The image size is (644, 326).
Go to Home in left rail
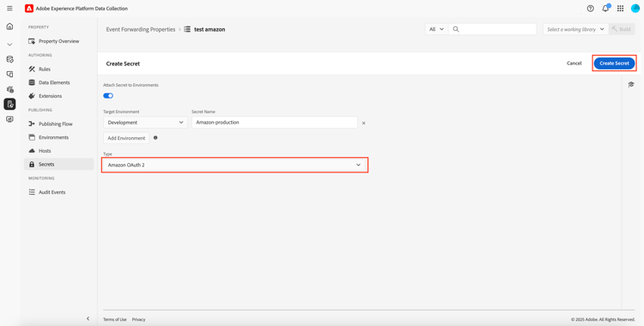pos(9,27)
